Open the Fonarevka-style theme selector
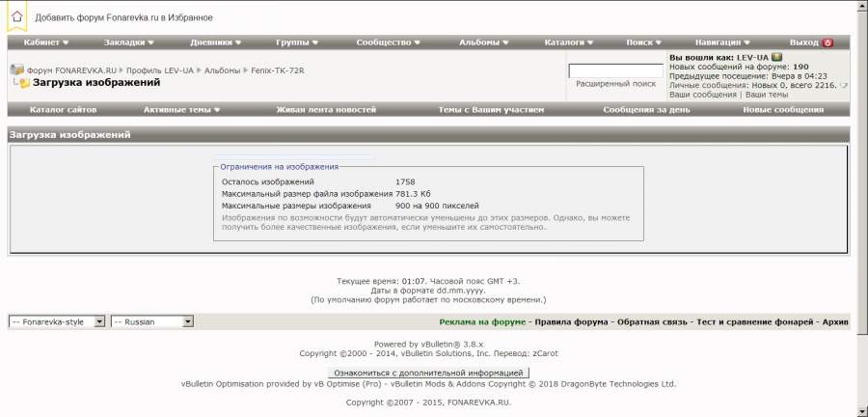The height and width of the screenshot is (417, 868). tap(57, 321)
